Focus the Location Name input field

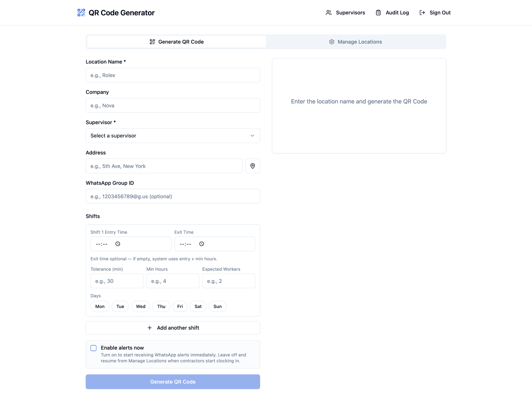(173, 75)
